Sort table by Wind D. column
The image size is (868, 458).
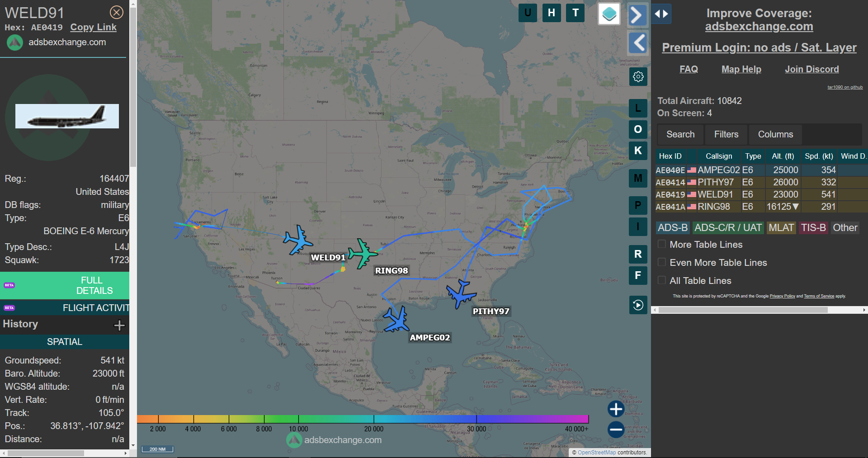[x=854, y=156]
